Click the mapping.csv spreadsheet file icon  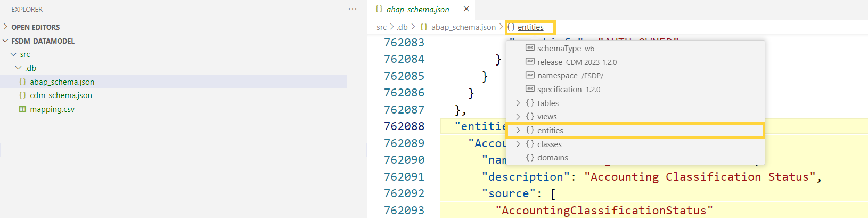(22, 109)
